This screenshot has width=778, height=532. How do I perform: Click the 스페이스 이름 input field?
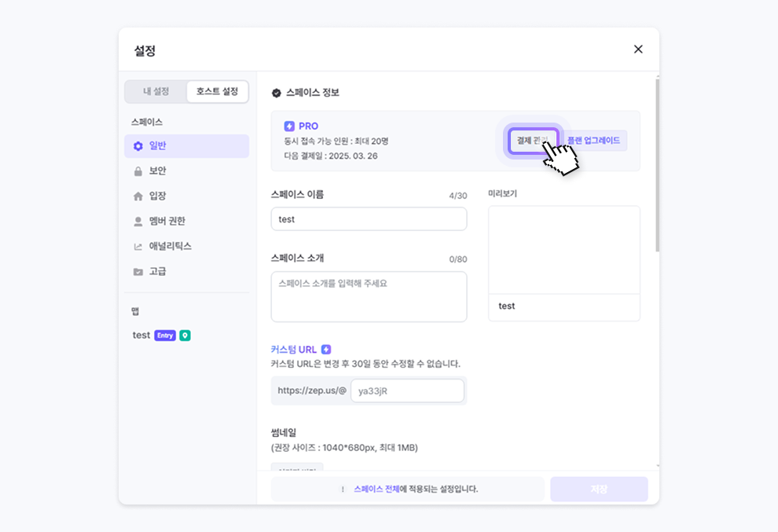(x=369, y=219)
